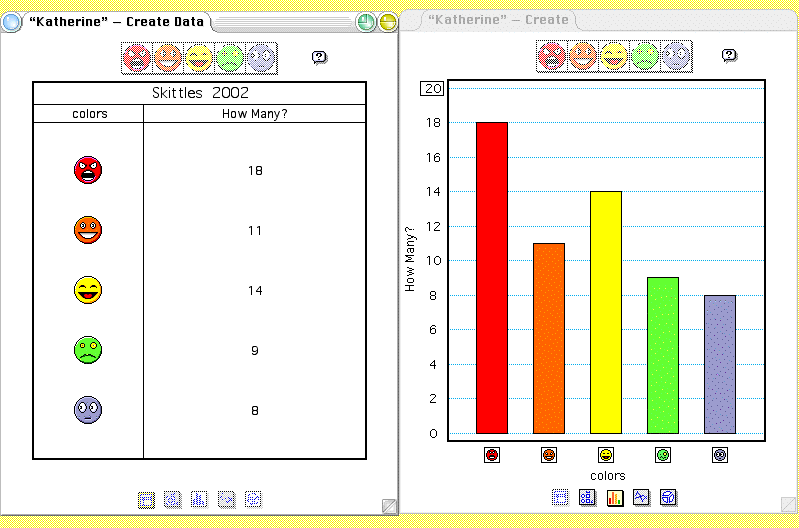Grab the resize corner of the graph window
799x528 pixels.
789,504
